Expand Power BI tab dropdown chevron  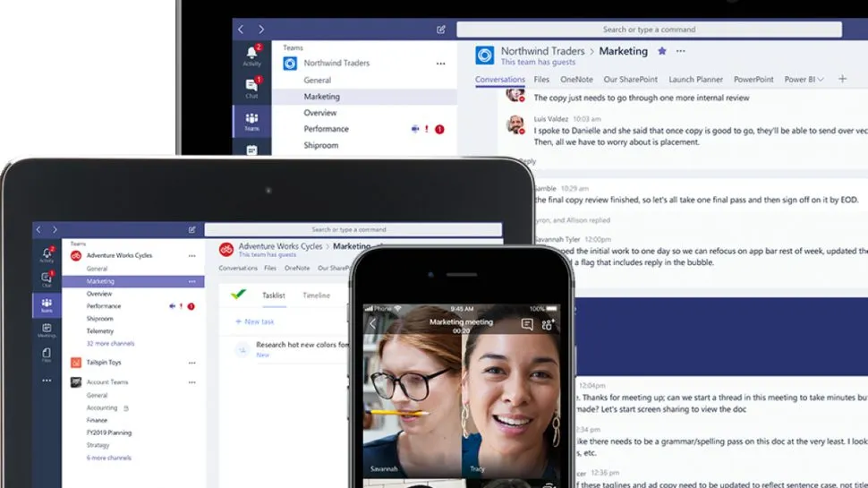(x=821, y=80)
